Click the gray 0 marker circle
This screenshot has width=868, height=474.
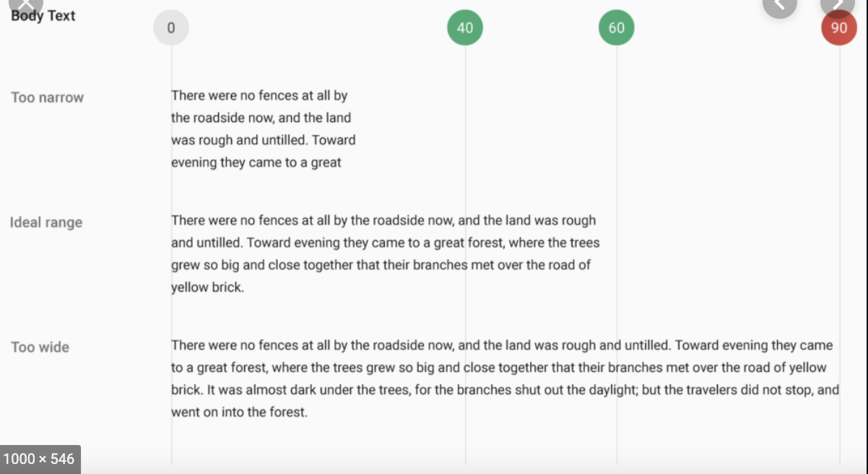pyautogui.click(x=171, y=28)
